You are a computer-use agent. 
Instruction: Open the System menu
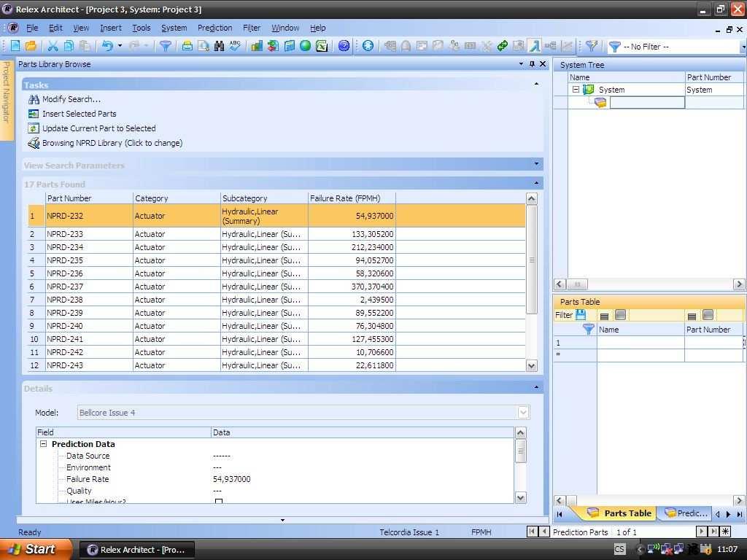(174, 28)
